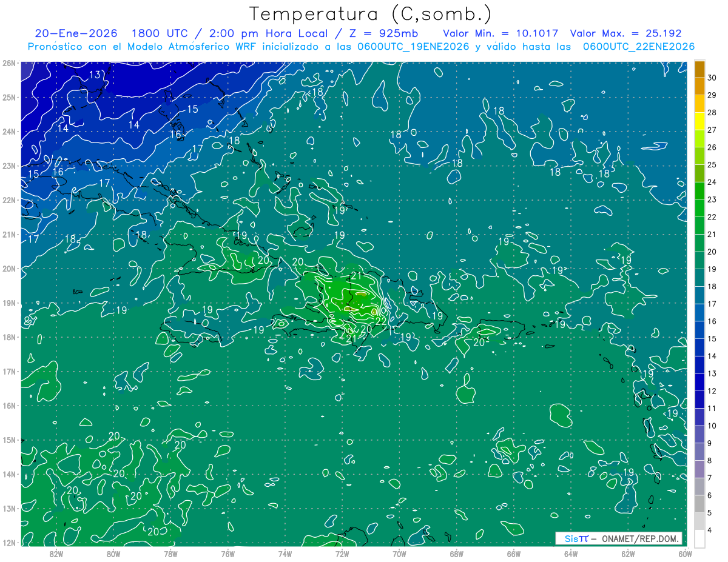Viewport: 728px width, 562px height.
Task: Pick the bright green colorbar segment between 23 and 24
Action: click(699, 190)
